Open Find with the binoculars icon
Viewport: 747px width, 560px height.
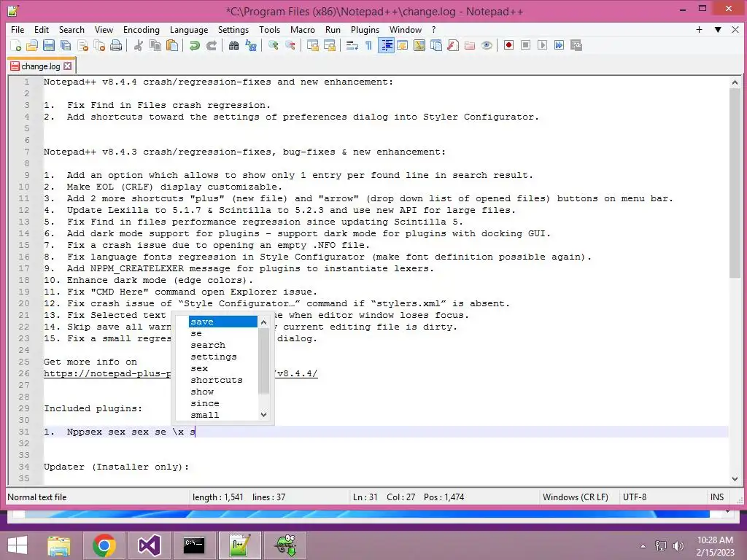coord(233,45)
